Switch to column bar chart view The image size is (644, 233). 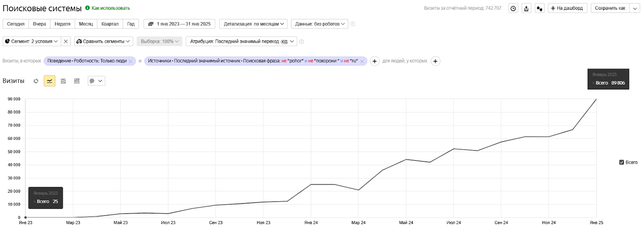click(77, 81)
